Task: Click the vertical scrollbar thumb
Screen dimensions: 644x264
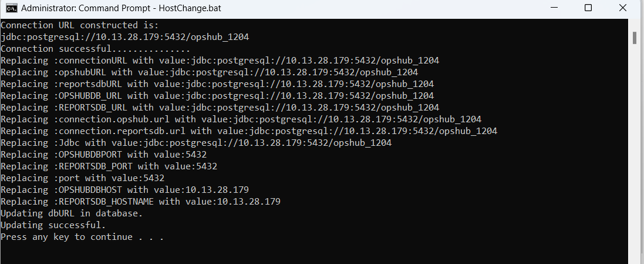Action: coord(635,38)
